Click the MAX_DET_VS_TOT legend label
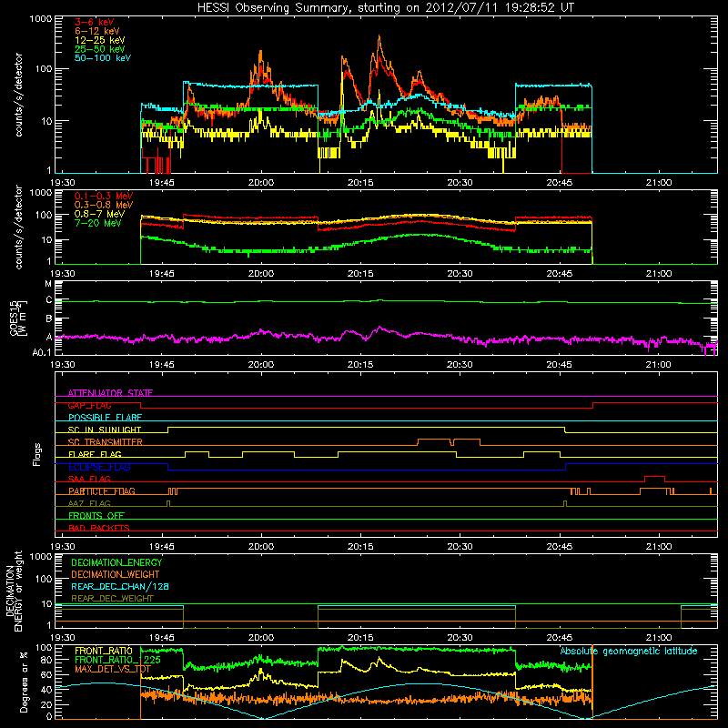Viewport: 728px width, 728px height. 113,669
